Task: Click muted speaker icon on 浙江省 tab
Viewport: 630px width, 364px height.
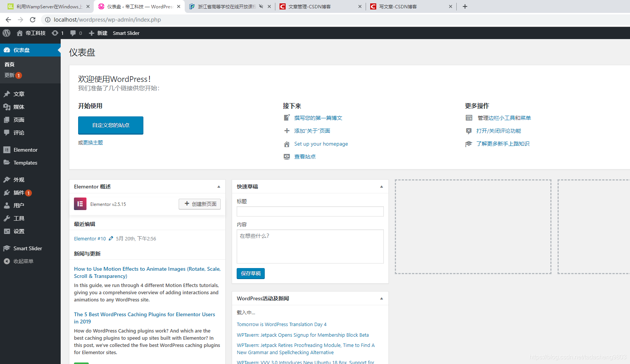Action: 261,6
